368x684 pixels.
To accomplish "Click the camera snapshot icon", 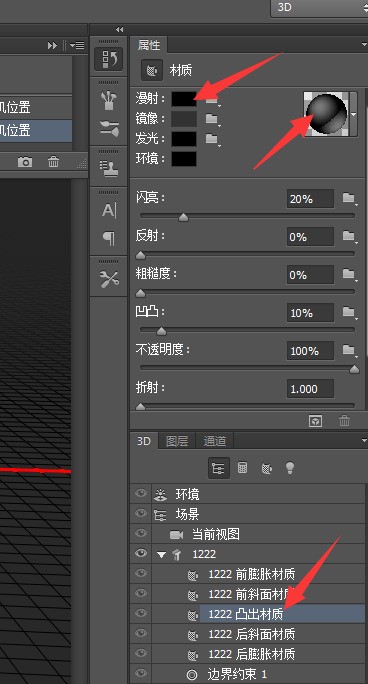I will pos(25,162).
